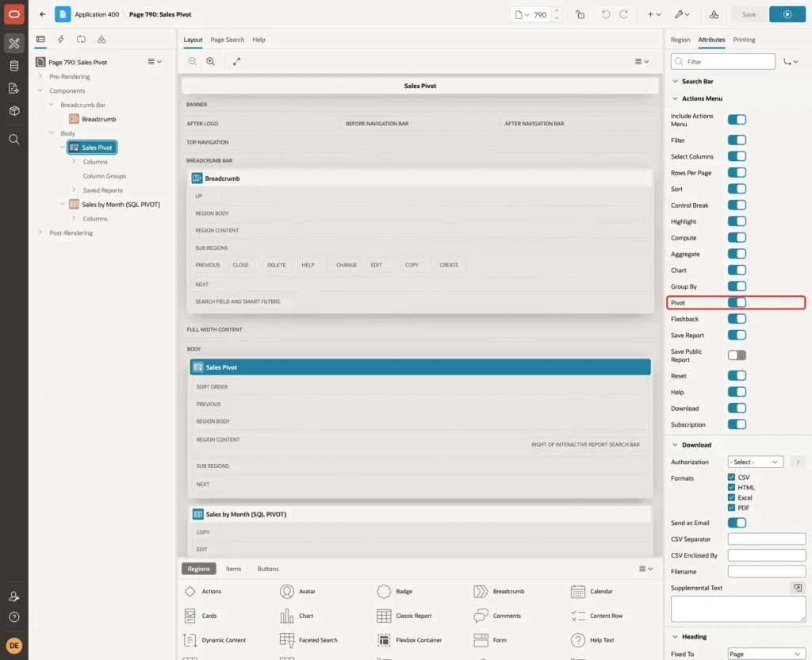Collapse the Search Bar section

point(675,82)
